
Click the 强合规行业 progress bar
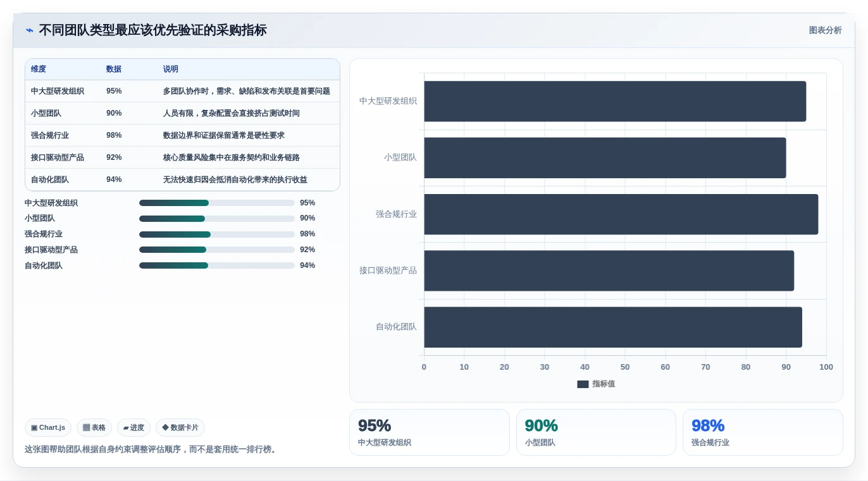[217, 234]
